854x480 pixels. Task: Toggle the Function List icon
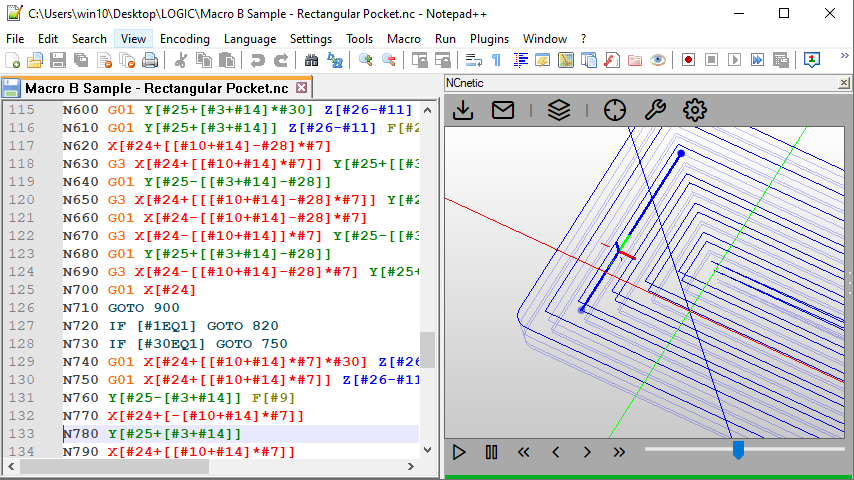(x=612, y=60)
